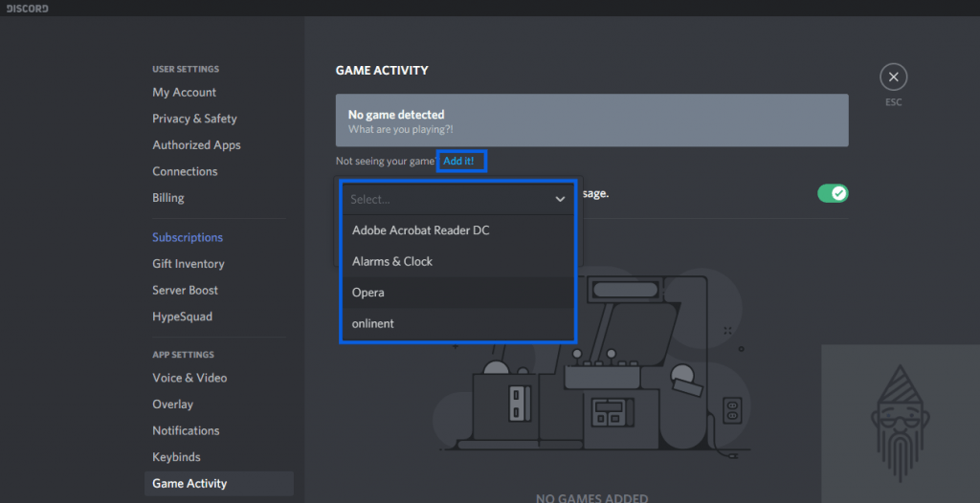This screenshot has width=980, height=503.
Task: Click the USER SETTINGS header label
Action: tap(186, 69)
